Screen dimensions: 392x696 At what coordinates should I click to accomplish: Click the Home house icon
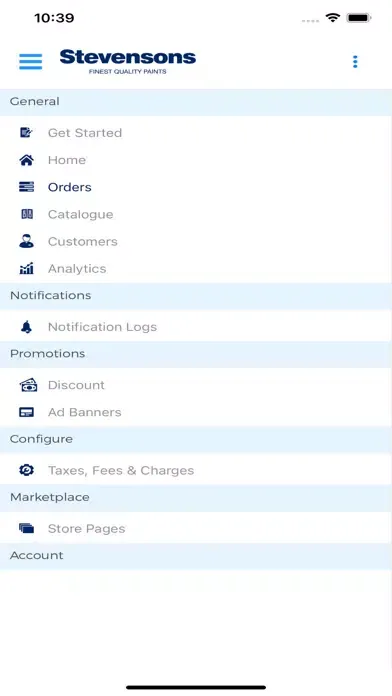coord(27,160)
